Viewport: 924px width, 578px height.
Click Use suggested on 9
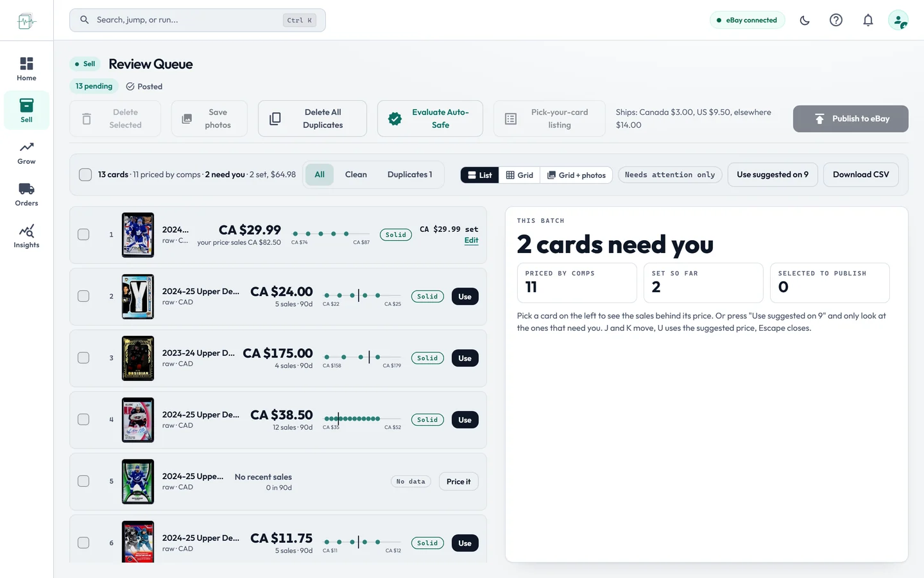tap(773, 175)
